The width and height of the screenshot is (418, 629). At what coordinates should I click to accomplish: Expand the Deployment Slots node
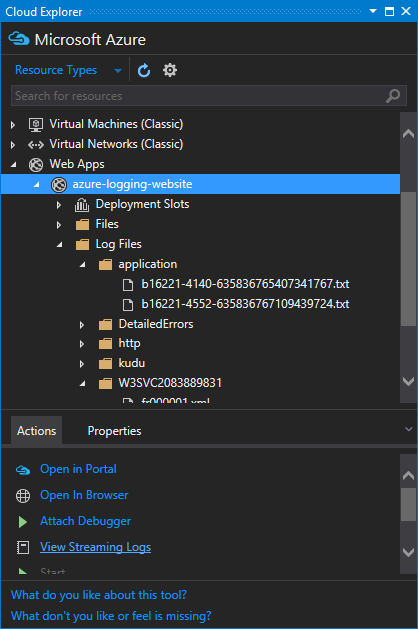(x=59, y=205)
